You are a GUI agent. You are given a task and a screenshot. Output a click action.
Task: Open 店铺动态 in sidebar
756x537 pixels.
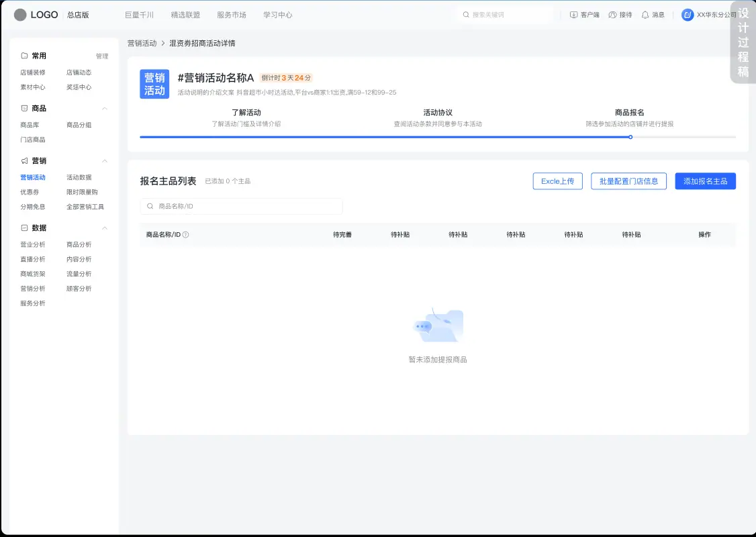[79, 72]
